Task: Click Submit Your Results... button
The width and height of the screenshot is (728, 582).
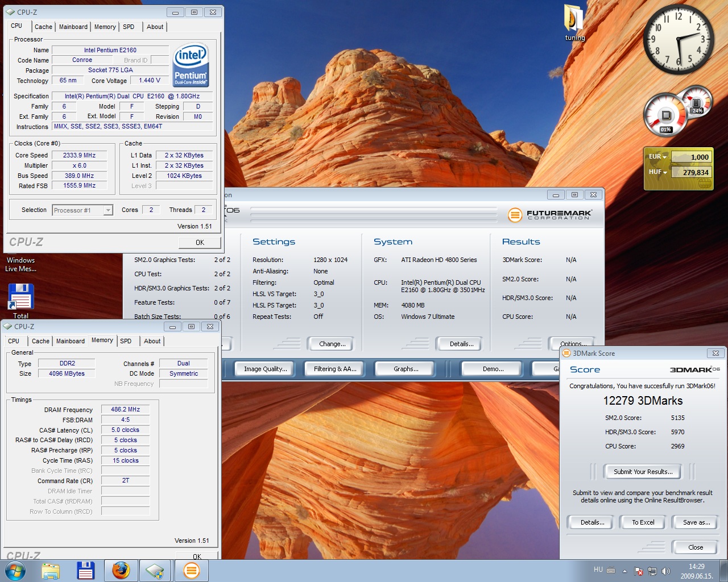Action: click(x=643, y=472)
